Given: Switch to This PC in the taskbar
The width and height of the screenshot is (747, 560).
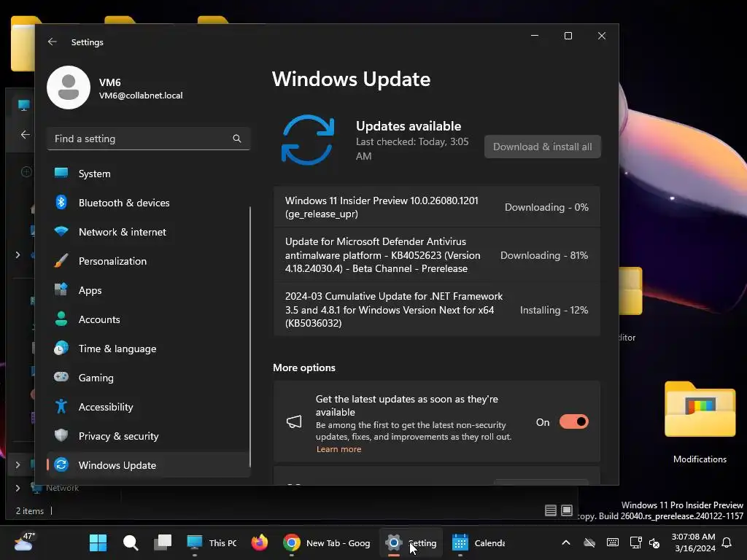Looking at the screenshot, I should [212, 542].
